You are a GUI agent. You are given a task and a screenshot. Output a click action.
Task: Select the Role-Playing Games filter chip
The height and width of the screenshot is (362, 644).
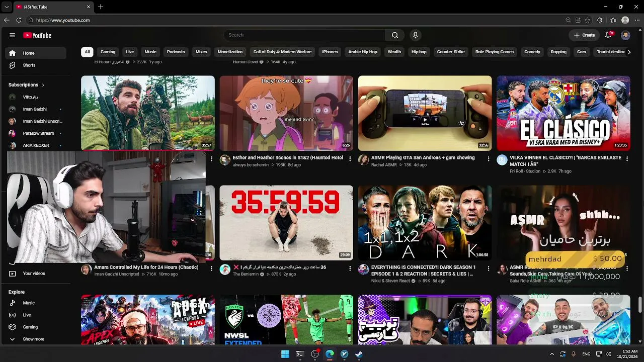click(x=495, y=52)
